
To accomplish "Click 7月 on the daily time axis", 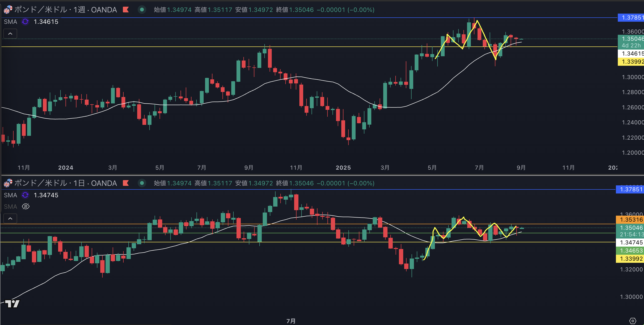I will click(291, 321).
